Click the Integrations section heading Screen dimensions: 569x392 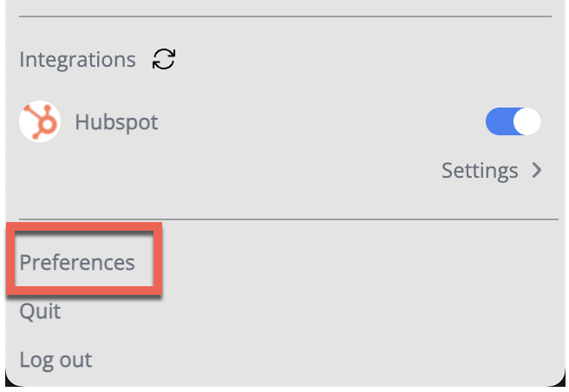tap(77, 60)
